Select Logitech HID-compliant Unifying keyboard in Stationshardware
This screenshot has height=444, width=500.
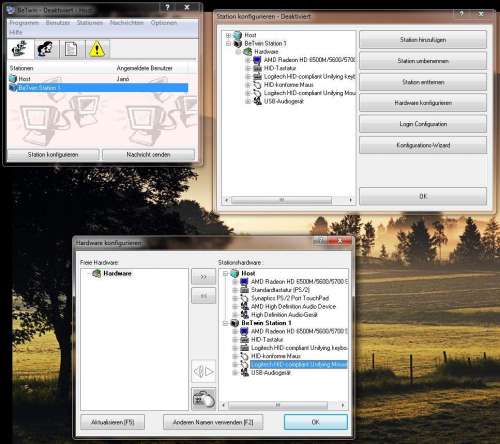tap(299, 348)
